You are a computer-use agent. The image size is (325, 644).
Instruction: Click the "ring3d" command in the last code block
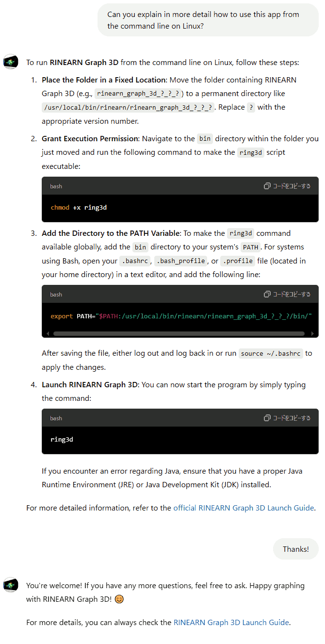tap(62, 439)
